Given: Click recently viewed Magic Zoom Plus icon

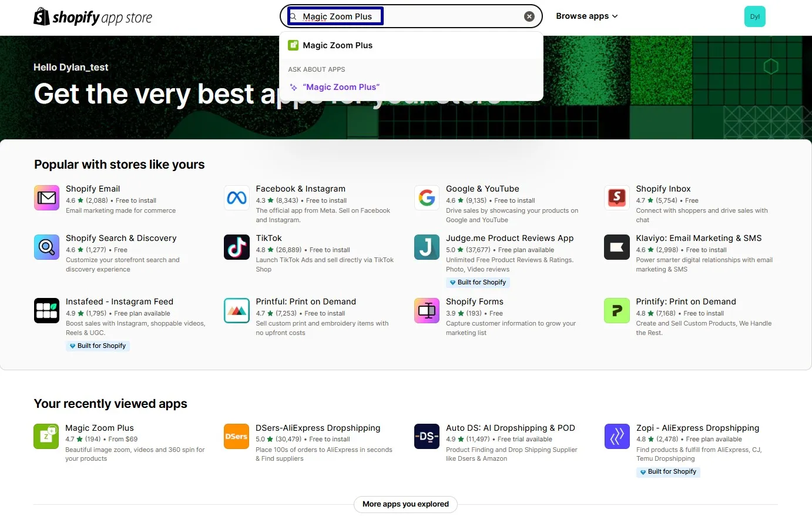Looking at the screenshot, I should click(46, 436).
